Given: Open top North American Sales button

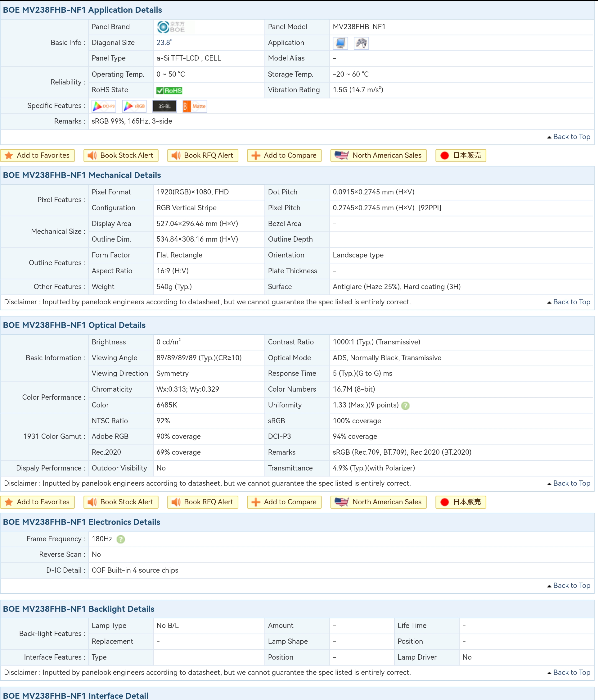Looking at the screenshot, I should 378,155.
